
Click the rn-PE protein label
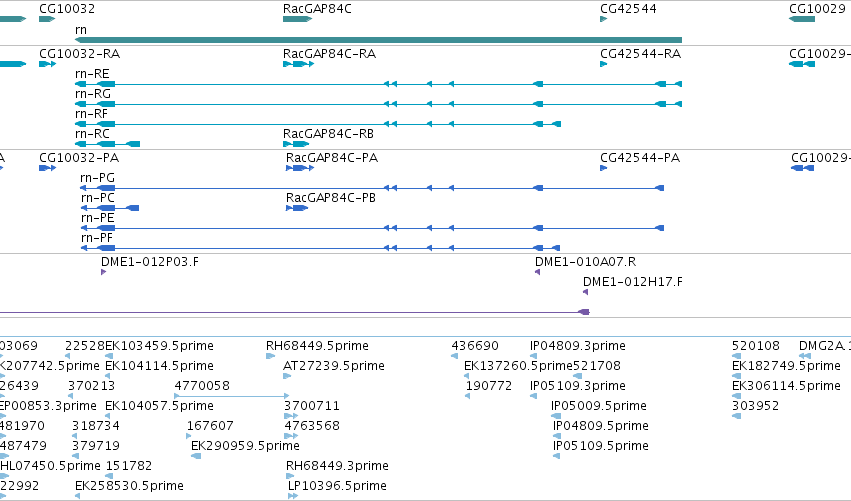98,218
